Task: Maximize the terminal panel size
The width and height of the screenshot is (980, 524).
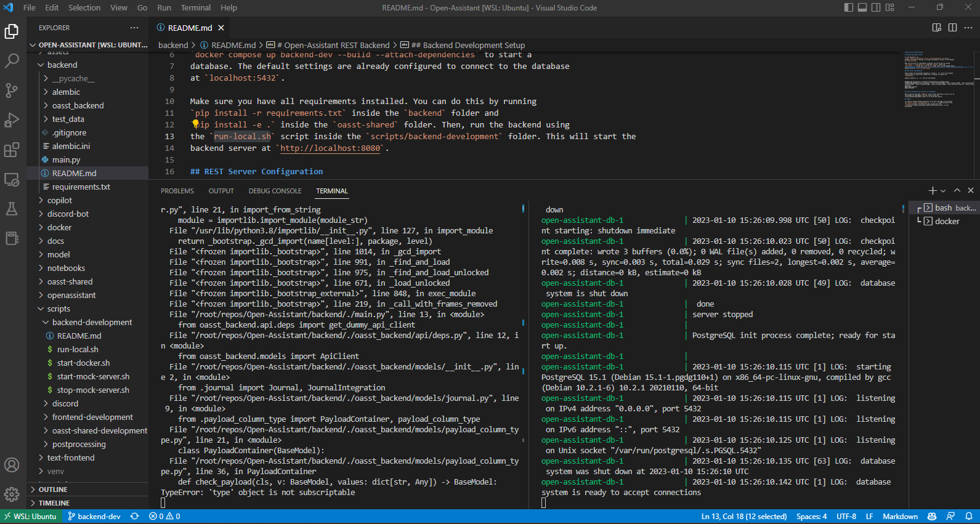Action: 957,191
